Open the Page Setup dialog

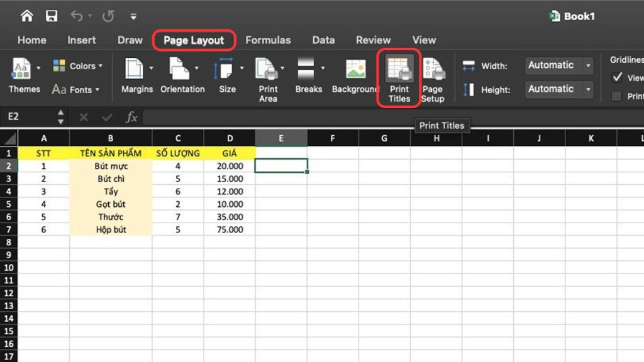coord(433,80)
